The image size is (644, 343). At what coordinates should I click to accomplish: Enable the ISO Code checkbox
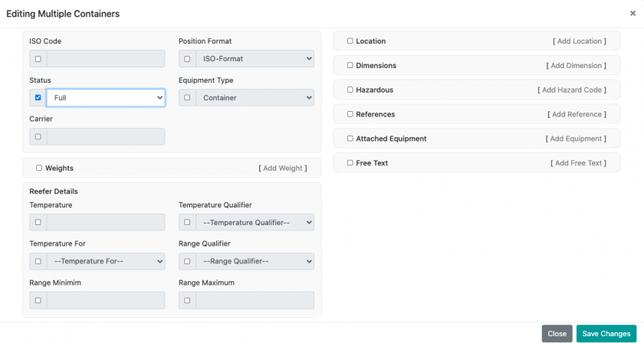tap(38, 59)
